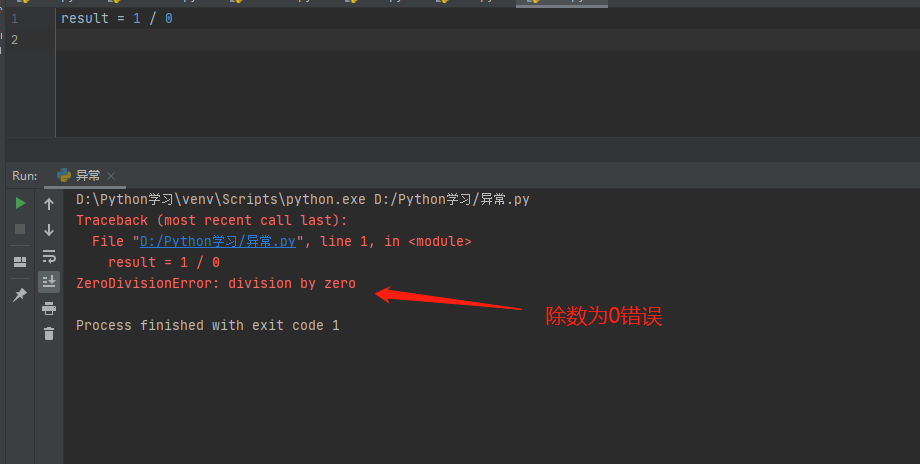920x464 pixels.
Task: Click the 'Run:' panel label
Action: tap(25, 176)
